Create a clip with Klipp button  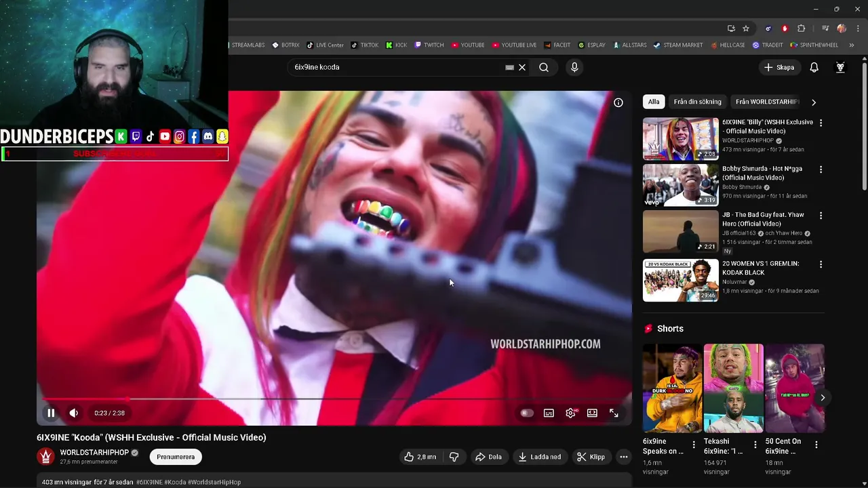coord(591,457)
